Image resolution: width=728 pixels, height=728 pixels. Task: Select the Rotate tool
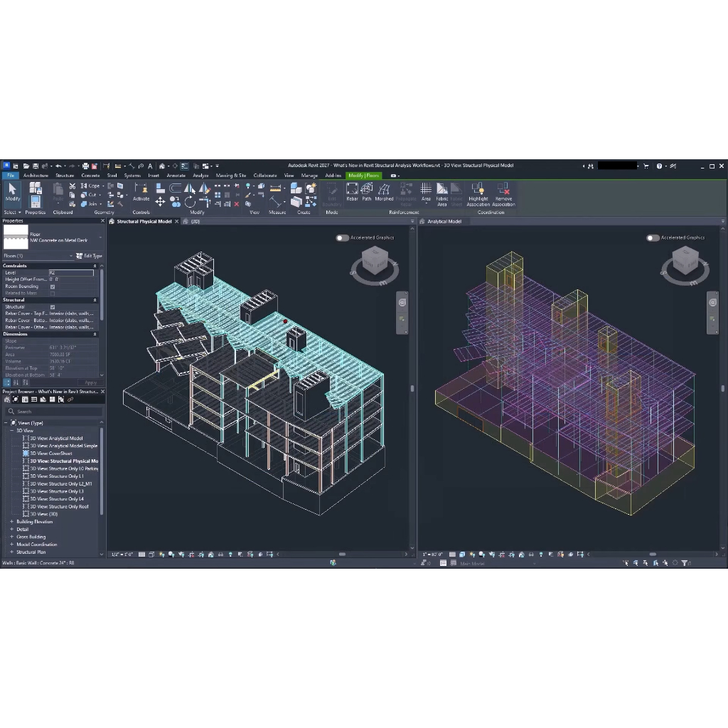(190, 201)
